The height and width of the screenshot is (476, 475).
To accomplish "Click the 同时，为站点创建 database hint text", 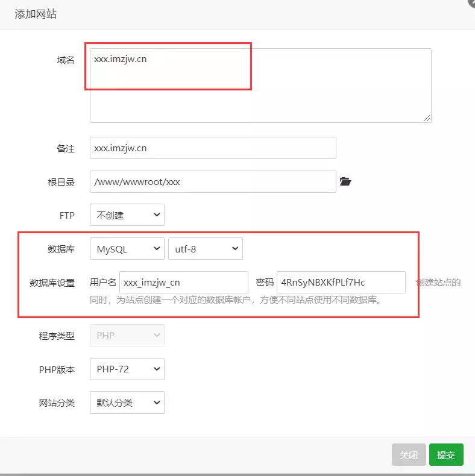I will click(x=236, y=300).
